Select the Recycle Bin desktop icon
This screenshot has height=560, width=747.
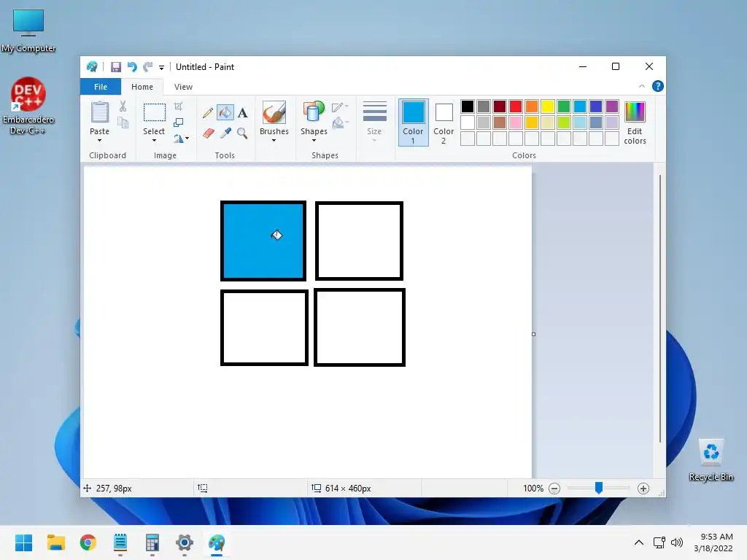pyautogui.click(x=711, y=460)
